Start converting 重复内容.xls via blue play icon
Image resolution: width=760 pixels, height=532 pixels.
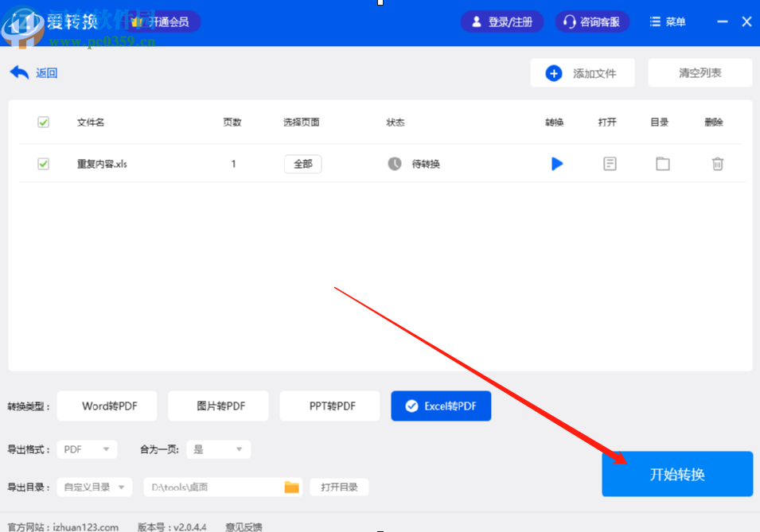click(x=555, y=163)
